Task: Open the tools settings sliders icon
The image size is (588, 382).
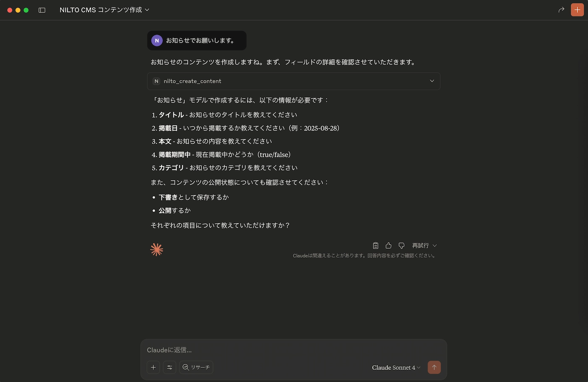Action: coord(170,367)
